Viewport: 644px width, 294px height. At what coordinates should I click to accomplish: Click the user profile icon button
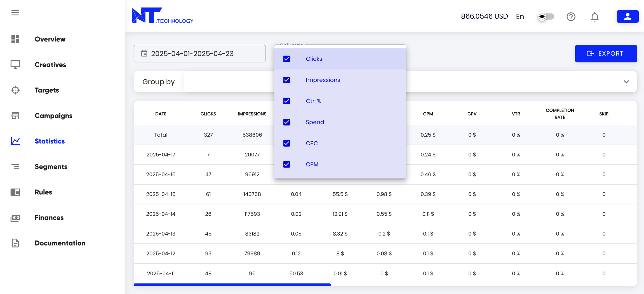pos(627,17)
